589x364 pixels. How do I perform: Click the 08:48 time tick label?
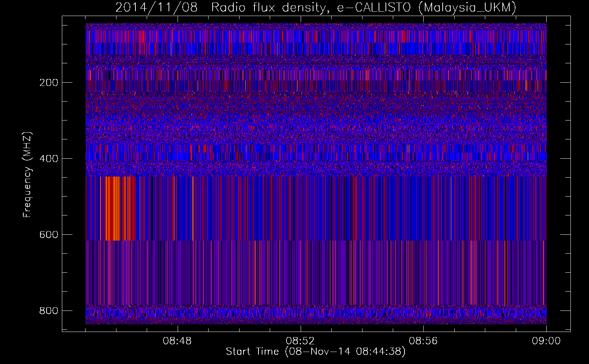coord(177,341)
